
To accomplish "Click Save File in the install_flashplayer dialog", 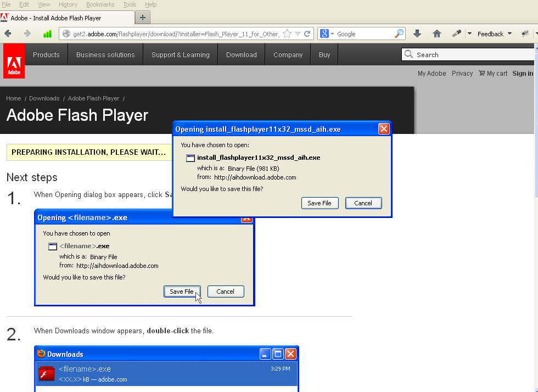I will pyautogui.click(x=320, y=203).
